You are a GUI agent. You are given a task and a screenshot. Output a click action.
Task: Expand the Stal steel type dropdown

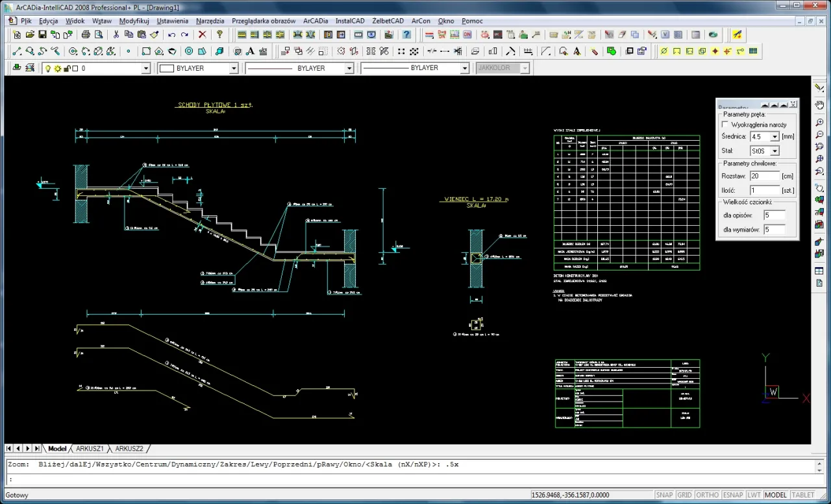point(774,150)
